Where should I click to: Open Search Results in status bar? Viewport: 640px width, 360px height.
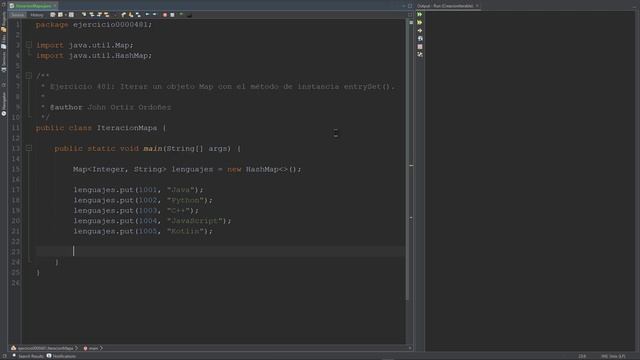pyautogui.click(x=28, y=356)
